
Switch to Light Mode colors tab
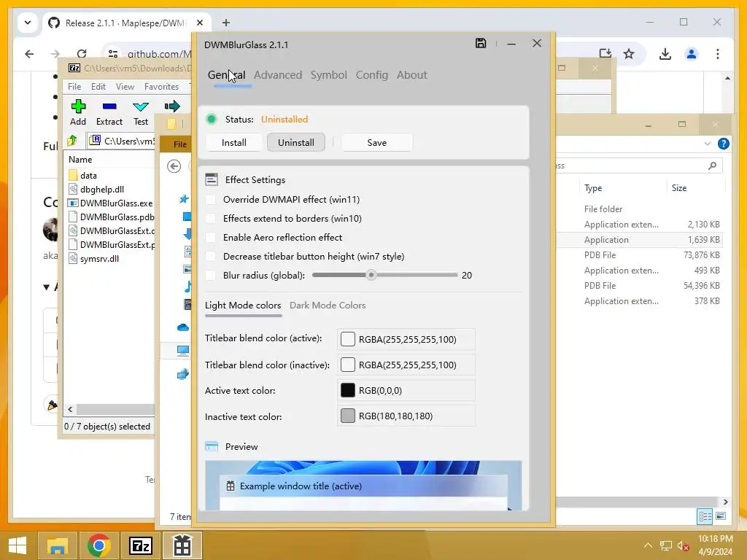point(243,306)
